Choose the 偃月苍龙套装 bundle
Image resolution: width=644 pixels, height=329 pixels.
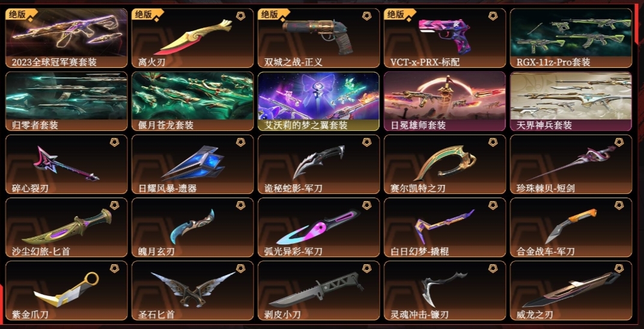[x=193, y=101]
